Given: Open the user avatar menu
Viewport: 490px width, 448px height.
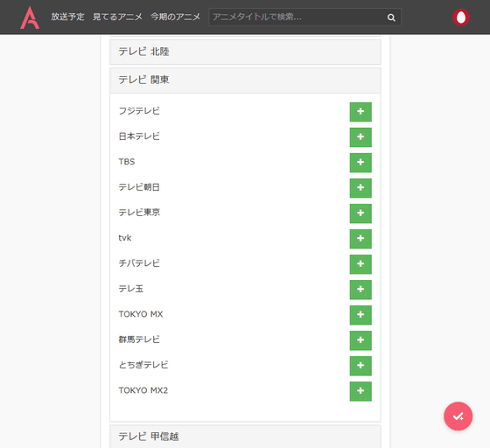Looking at the screenshot, I should point(461,17).
